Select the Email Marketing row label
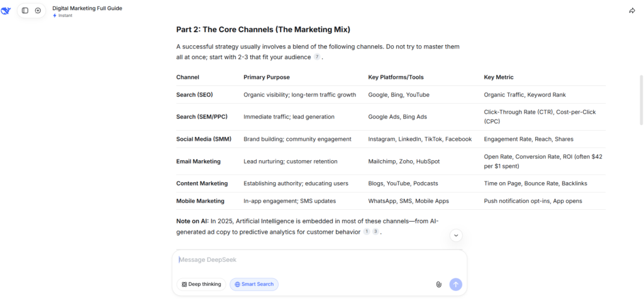This screenshot has height=299, width=644. click(x=198, y=161)
